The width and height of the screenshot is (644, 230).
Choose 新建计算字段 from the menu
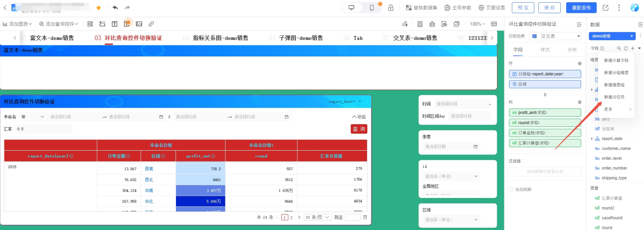pyautogui.click(x=616, y=61)
